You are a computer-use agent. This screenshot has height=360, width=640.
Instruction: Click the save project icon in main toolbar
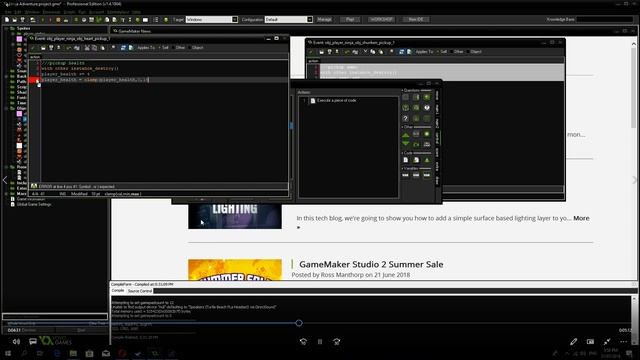22,20
